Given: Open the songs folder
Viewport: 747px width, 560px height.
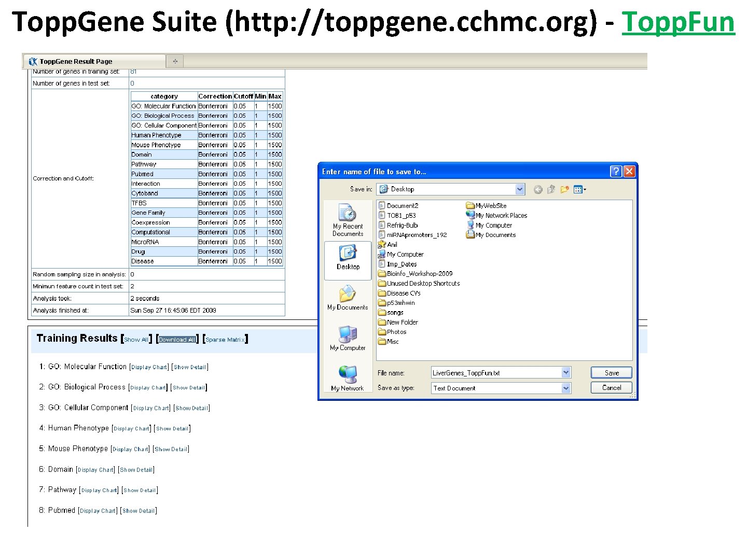Looking at the screenshot, I should pos(391,313).
